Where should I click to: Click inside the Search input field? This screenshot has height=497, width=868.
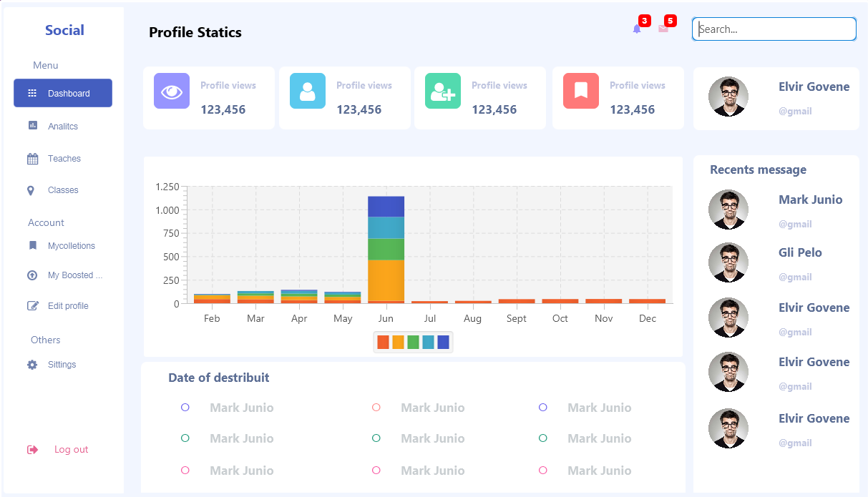coord(774,29)
